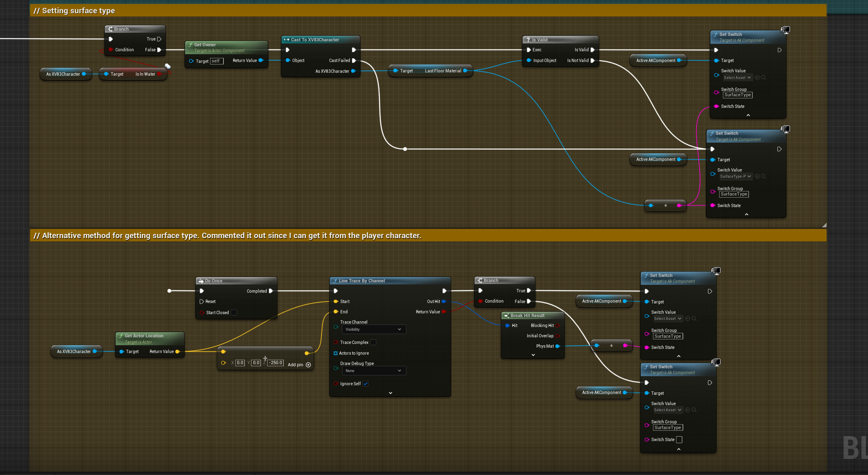
Task: Toggle the Start Closed checkbox
Action: 234,313
